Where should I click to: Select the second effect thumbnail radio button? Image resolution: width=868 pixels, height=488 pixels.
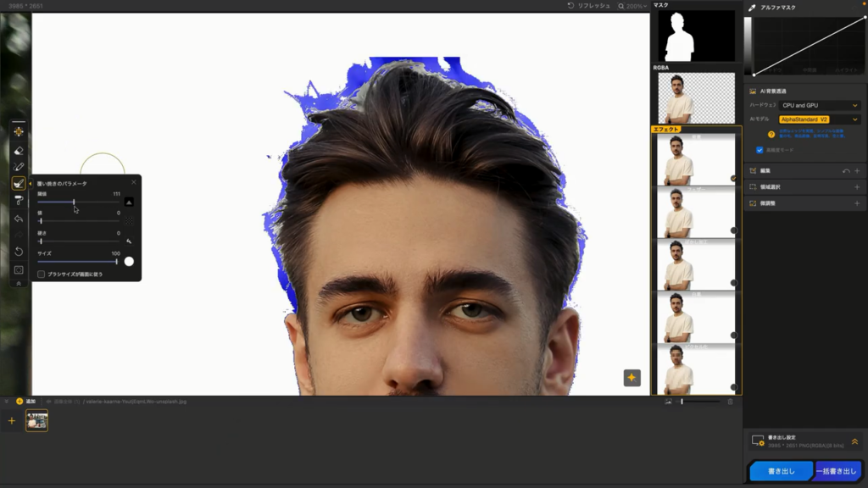pyautogui.click(x=733, y=230)
